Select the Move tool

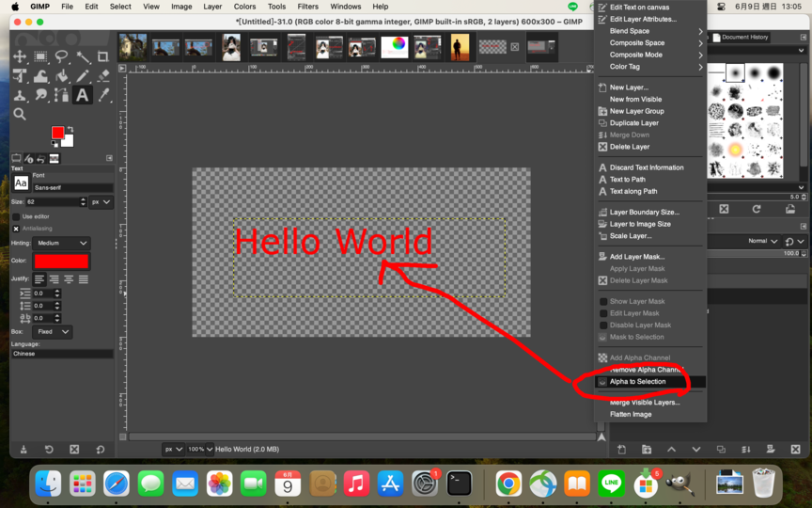[20, 57]
